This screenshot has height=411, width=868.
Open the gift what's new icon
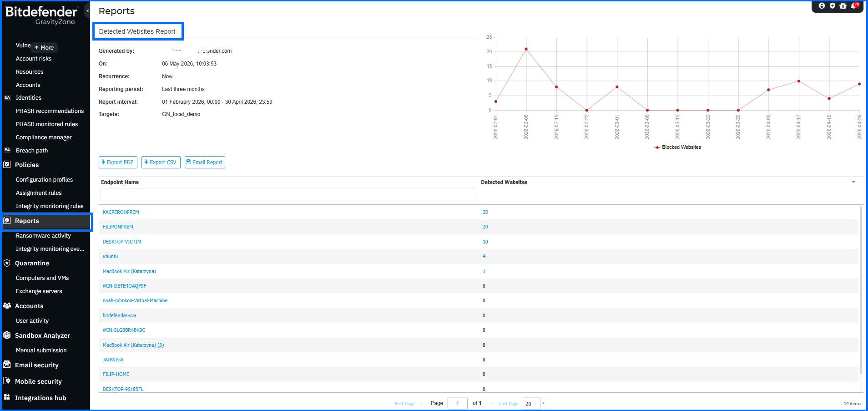(x=843, y=6)
